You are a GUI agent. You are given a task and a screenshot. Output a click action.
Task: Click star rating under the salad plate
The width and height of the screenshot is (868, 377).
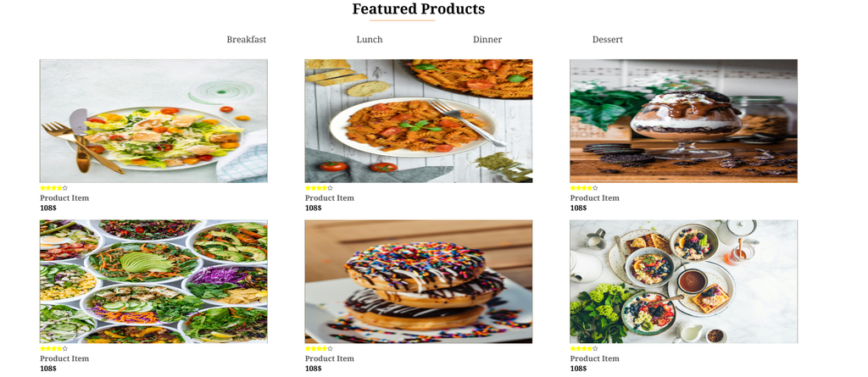point(53,188)
